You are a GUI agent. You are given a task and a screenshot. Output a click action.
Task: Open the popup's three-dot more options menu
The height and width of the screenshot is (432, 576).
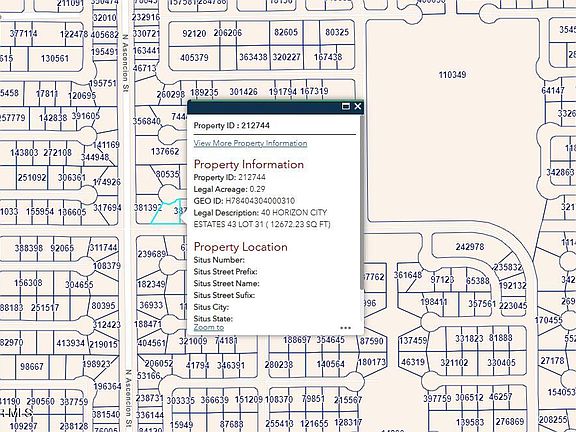coord(346,328)
